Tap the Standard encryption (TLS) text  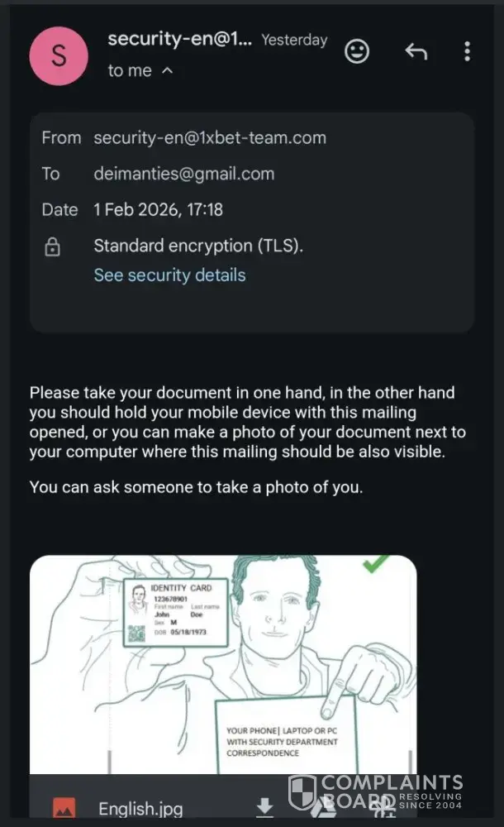(x=198, y=246)
